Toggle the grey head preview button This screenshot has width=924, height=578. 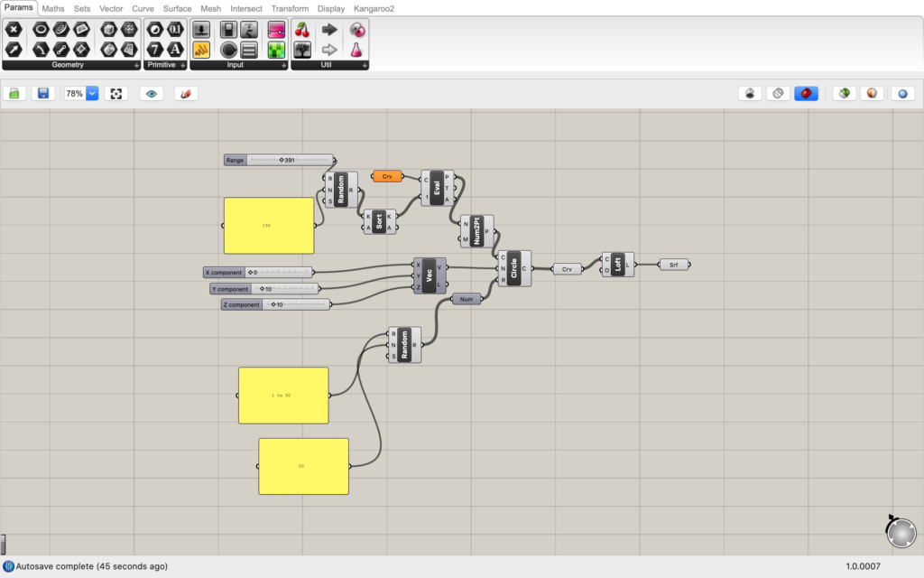point(750,93)
